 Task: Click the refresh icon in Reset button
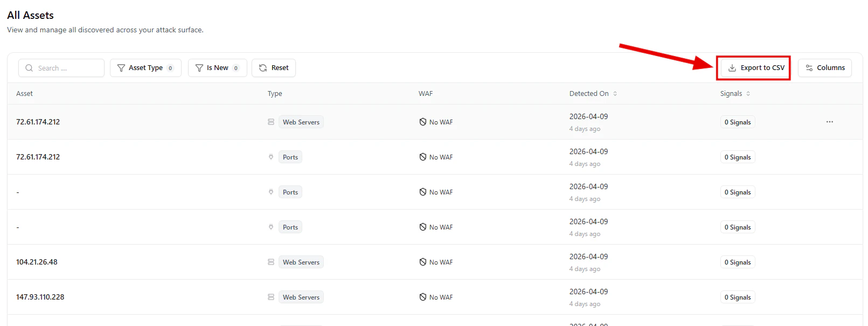tap(263, 68)
